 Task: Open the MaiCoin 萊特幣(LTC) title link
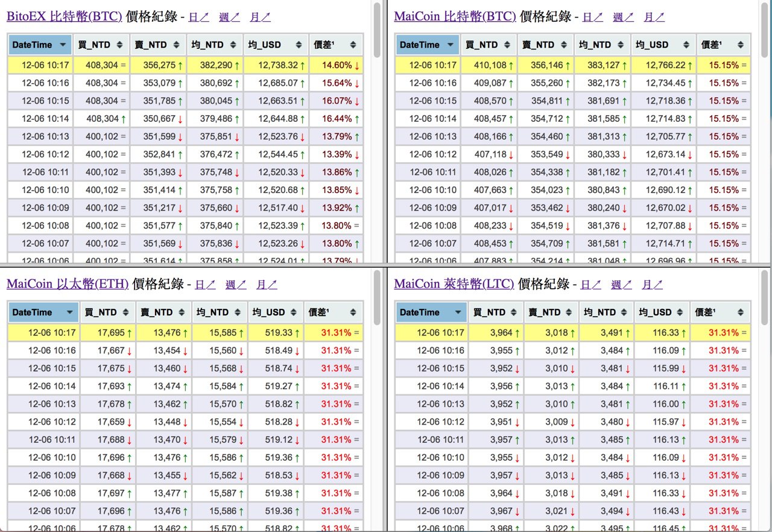pos(454,284)
